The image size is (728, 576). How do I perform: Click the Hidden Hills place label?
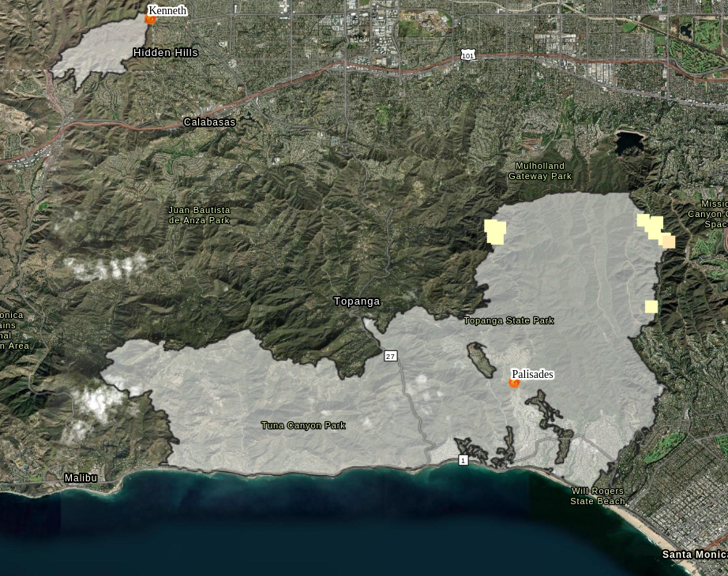coord(166,53)
